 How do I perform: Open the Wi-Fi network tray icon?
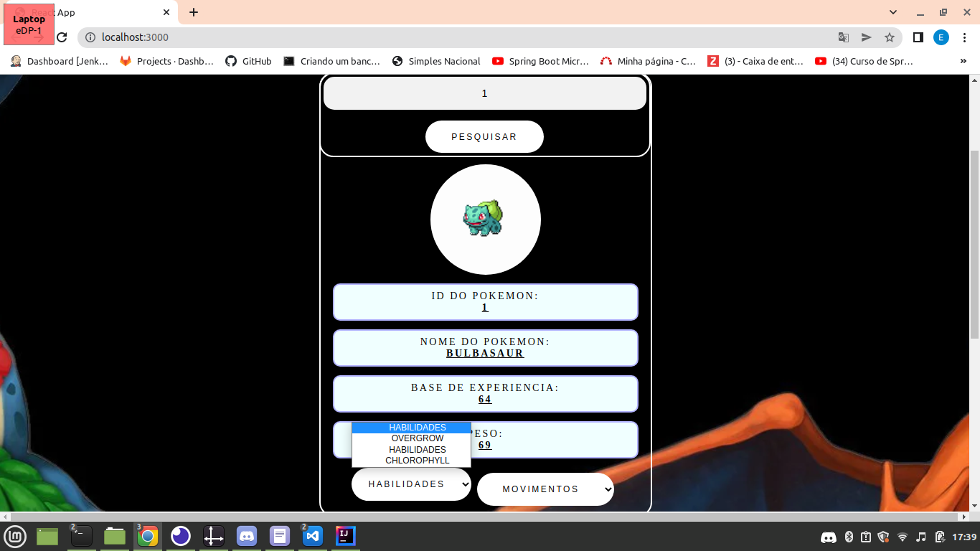(x=903, y=537)
